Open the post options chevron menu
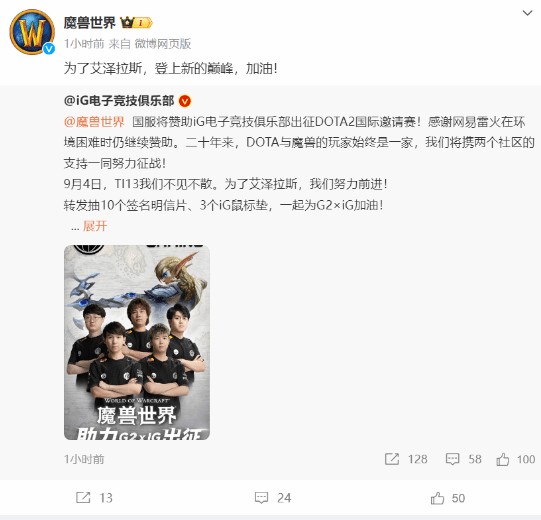Image resolution: width=541 pixels, height=520 pixels. pos(527,13)
